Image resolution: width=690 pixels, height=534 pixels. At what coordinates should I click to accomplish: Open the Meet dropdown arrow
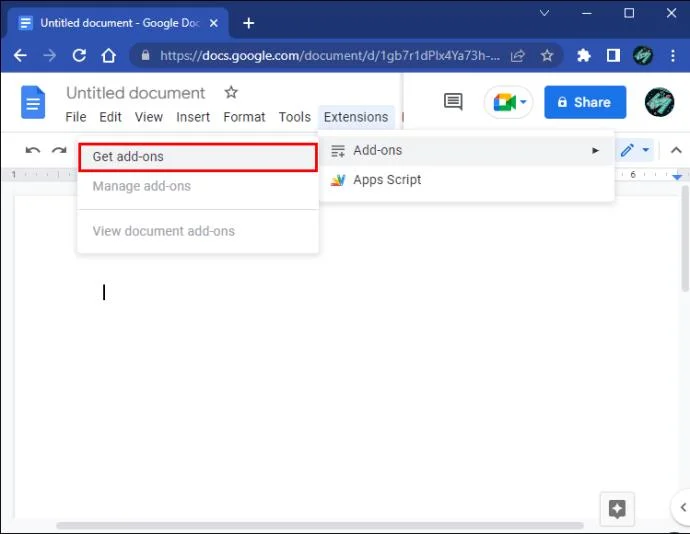[523, 102]
